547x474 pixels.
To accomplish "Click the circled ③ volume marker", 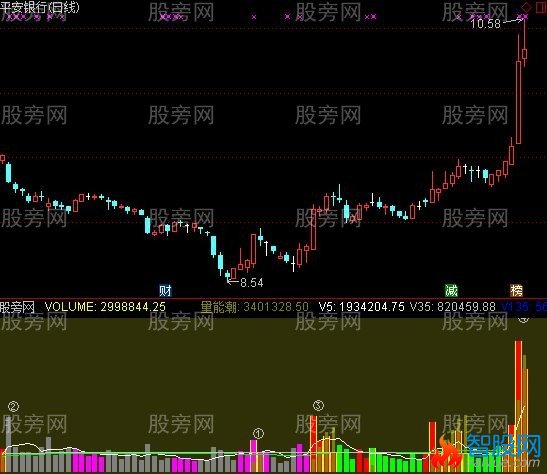I will point(318,405).
